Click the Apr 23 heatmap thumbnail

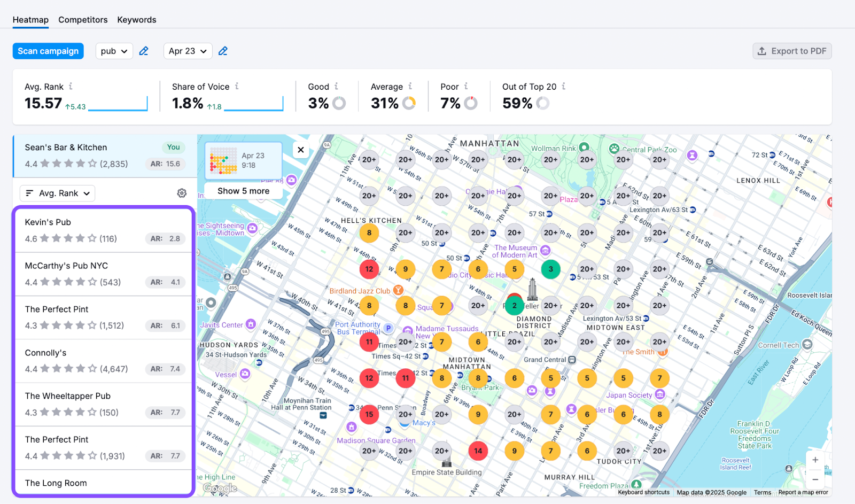[223, 160]
